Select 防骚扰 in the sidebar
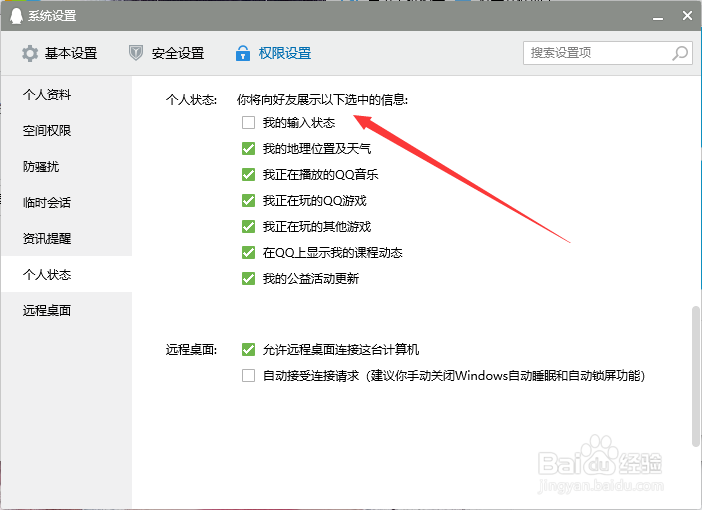 (66, 167)
